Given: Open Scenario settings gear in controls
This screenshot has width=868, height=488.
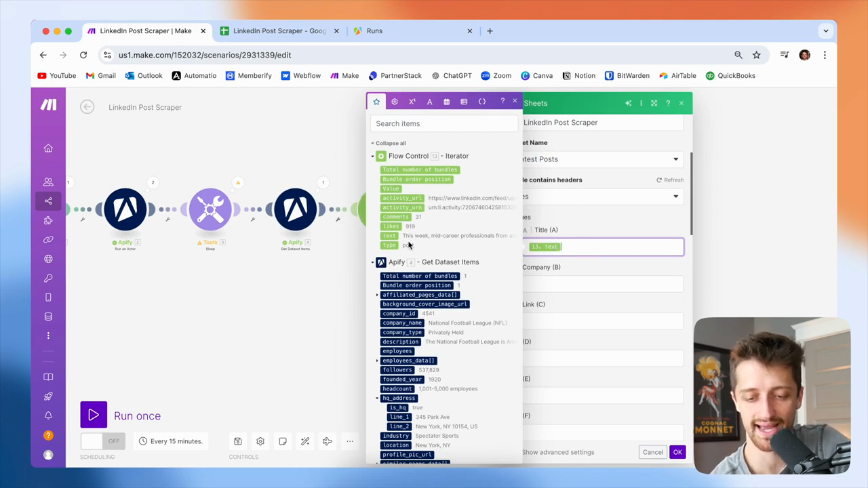Looking at the screenshot, I should pyautogui.click(x=260, y=441).
